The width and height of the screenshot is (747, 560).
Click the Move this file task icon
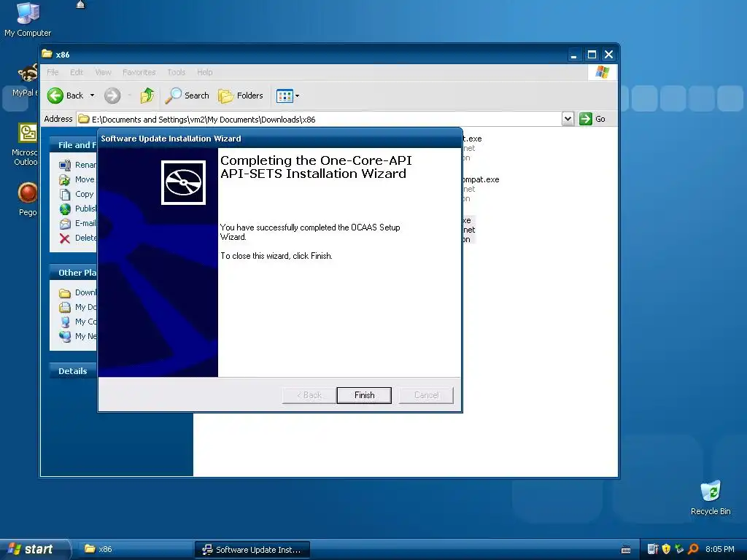pyautogui.click(x=65, y=180)
